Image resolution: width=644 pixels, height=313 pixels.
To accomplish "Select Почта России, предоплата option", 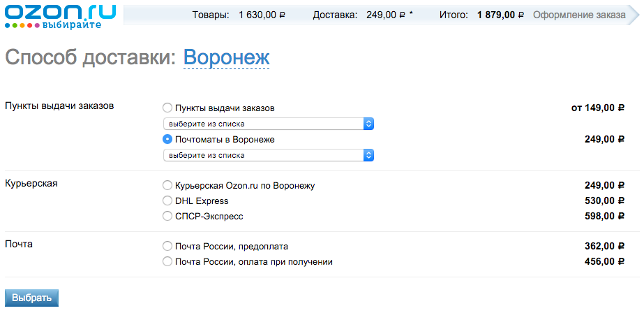I will (x=167, y=247).
